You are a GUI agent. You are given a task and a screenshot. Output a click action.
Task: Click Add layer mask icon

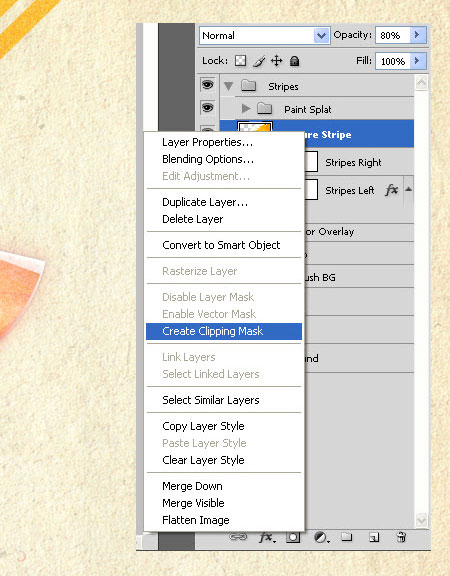293,538
